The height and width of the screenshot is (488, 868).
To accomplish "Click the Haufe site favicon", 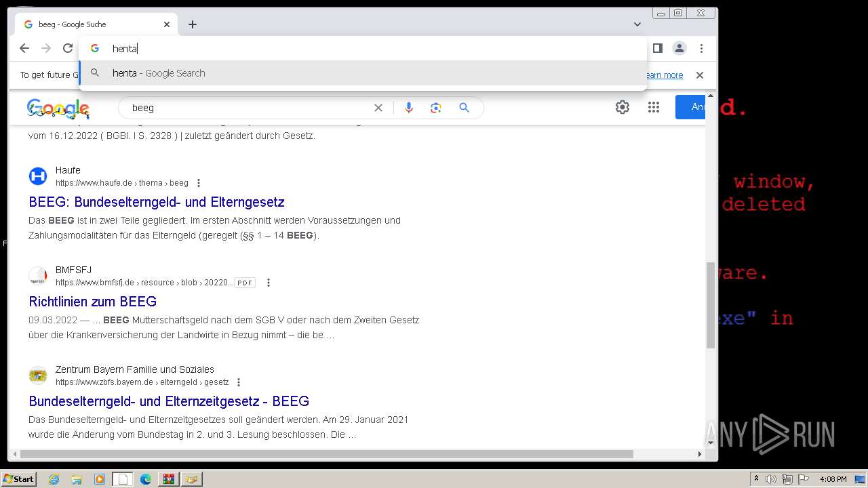I will pos(38,176).
